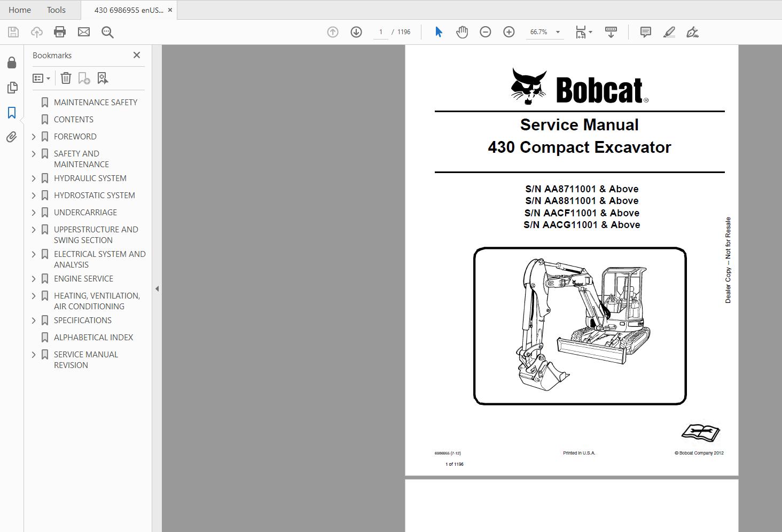
Task: Click the email envelope icon
Action: tap(84, 32)
